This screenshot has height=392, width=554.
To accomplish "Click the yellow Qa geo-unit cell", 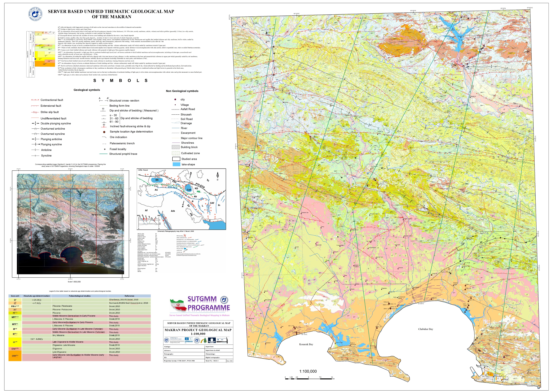I will click(x=15, y=300).
